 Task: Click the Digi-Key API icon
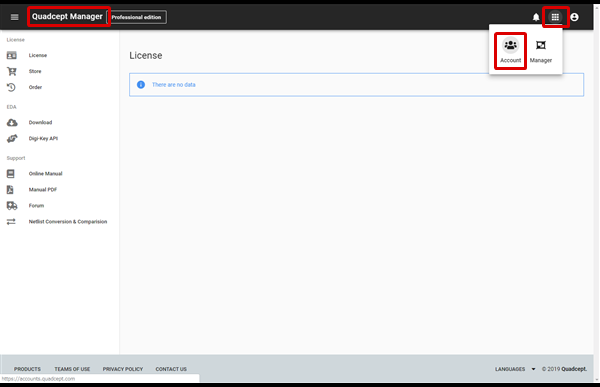[x=12, y=139]
